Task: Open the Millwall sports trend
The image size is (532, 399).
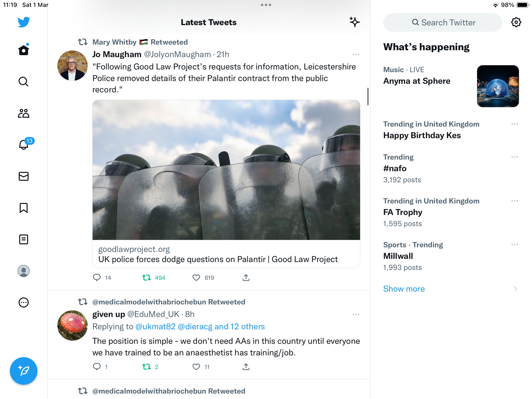Action: click(x=398, y=256)
